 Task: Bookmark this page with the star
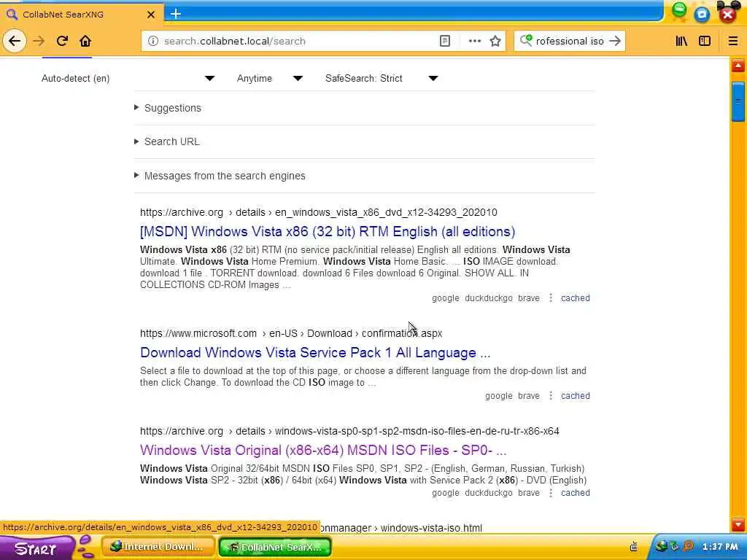point(495,41)
